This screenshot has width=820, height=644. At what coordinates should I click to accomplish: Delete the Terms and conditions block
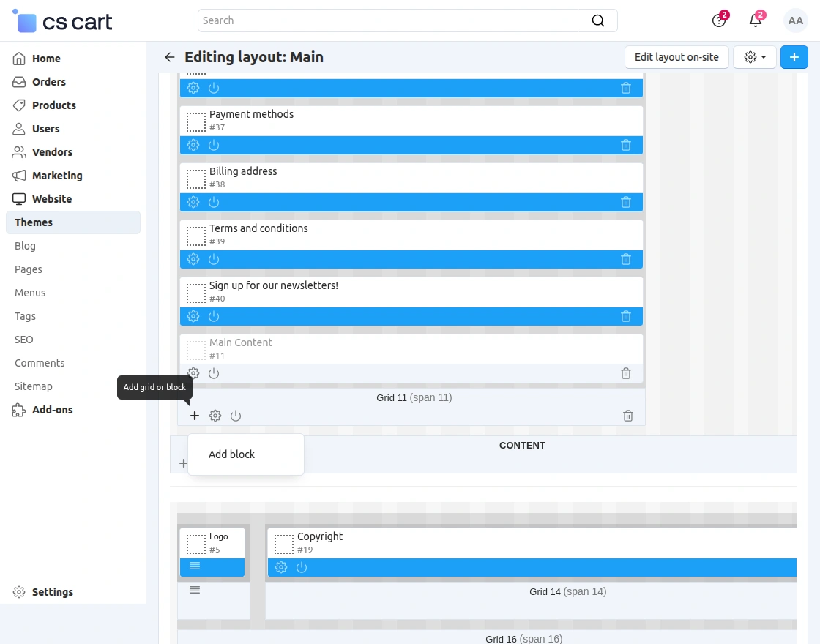coord(625,259)
